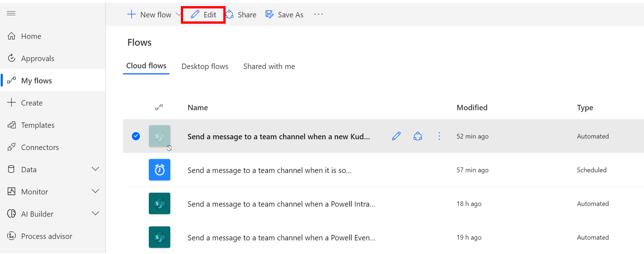Screen dimensions: 644x254
Task: Click the Templates icon in the sidebar
Action: click(x=11, y=125)
